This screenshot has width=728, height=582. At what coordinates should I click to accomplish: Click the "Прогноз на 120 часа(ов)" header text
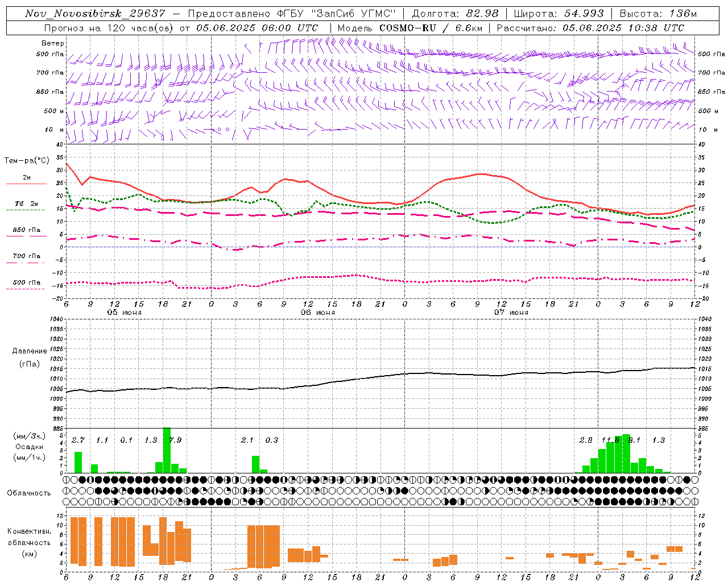point(109,28)
